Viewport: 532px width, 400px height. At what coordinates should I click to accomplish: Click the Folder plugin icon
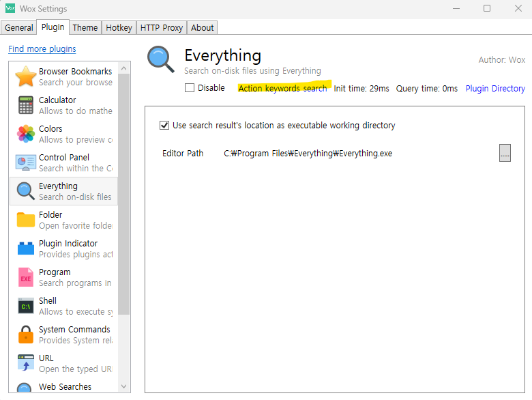(x=26, y=219)
